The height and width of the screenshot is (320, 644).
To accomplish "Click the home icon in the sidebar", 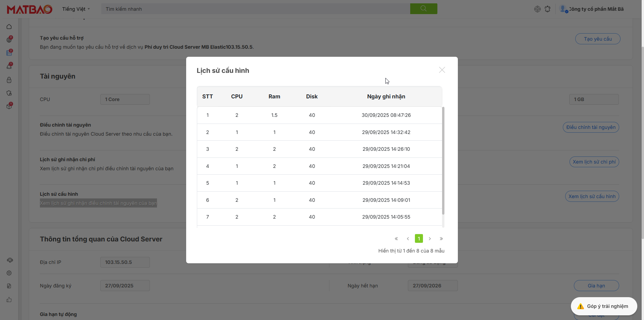I will tap(9, 27).
